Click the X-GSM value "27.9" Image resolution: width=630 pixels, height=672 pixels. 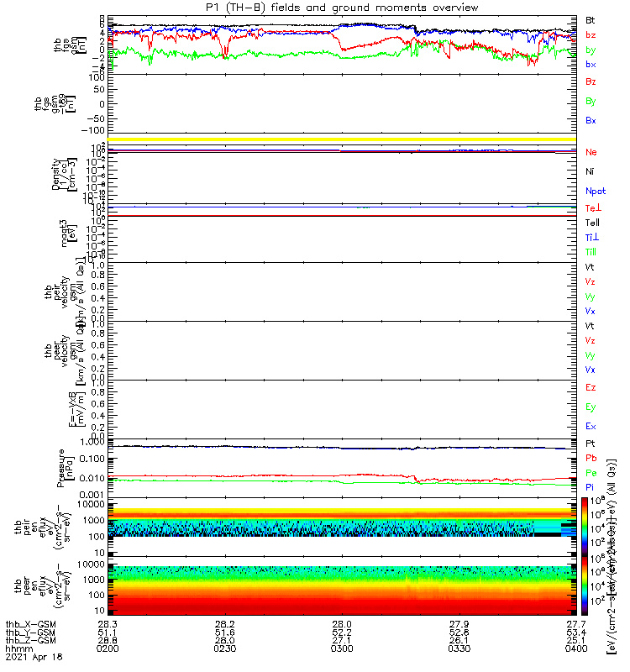tap(459, 624)
